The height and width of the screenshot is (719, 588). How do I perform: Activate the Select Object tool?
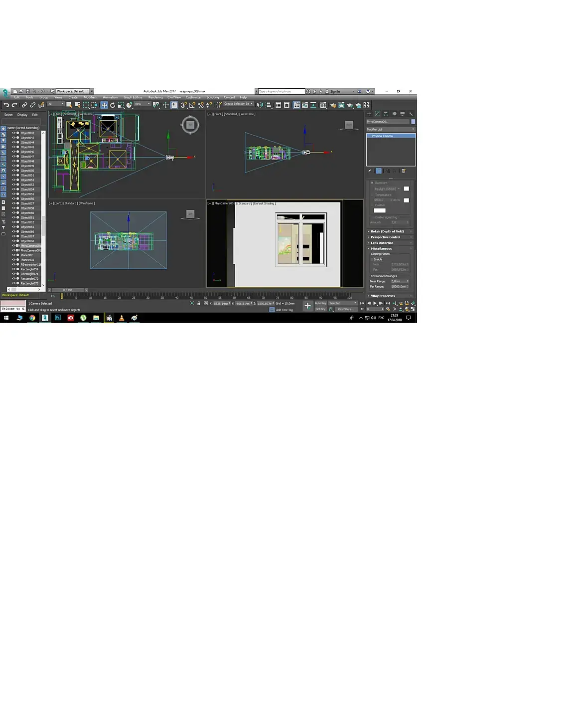pos(69,105)
